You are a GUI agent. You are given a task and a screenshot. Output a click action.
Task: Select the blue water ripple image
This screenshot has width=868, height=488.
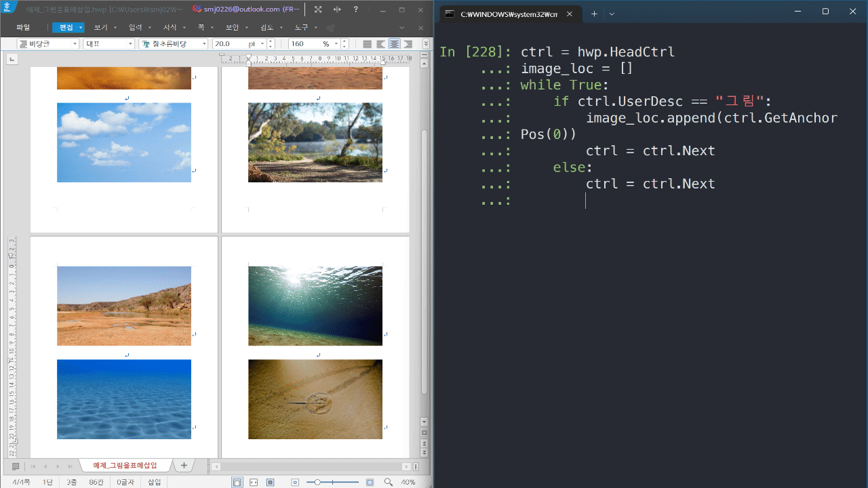(x=124, y=399)
